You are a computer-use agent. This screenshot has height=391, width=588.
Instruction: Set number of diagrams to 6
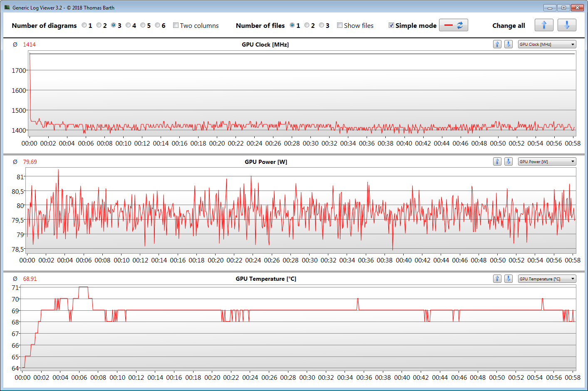click(157, 25)
